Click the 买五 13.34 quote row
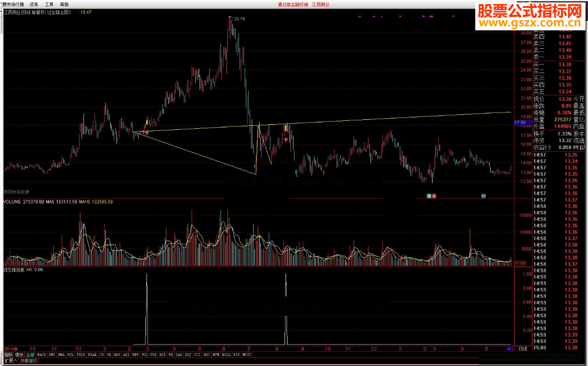The width and height of the screenshot is (588, 366). coord(552,91)
